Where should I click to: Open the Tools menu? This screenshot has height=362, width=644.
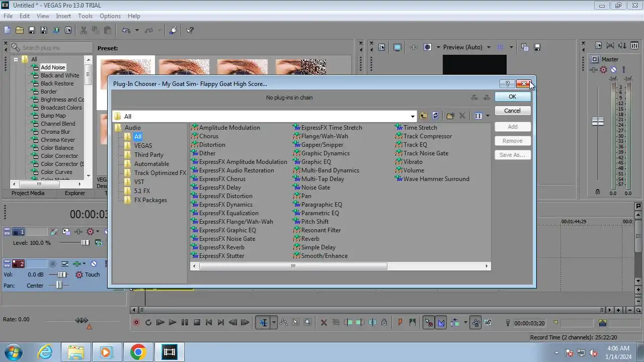pyautogui.click(x=85, y=16)
